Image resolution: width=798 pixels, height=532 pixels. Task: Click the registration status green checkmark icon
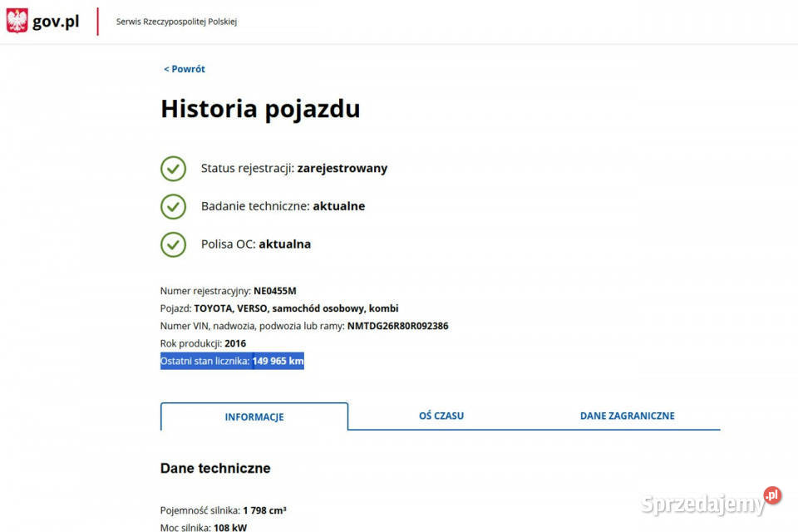click(173, 168)
